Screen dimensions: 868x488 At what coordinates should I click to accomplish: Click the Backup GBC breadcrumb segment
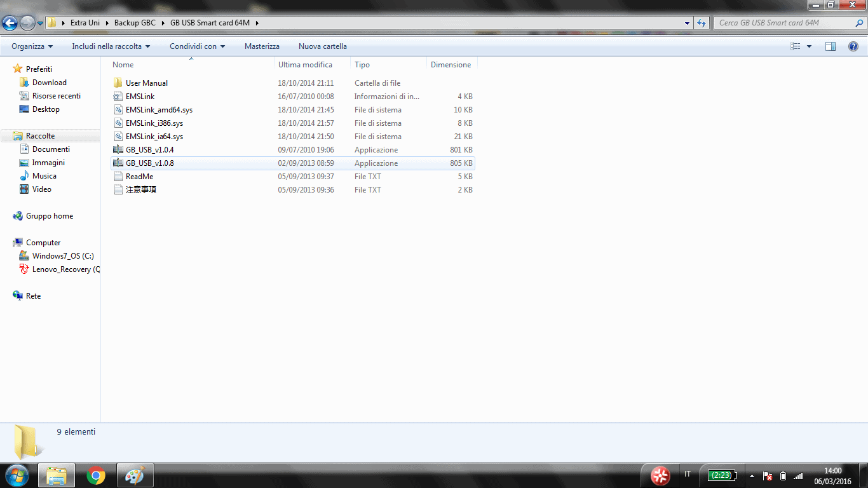point(135,23)
